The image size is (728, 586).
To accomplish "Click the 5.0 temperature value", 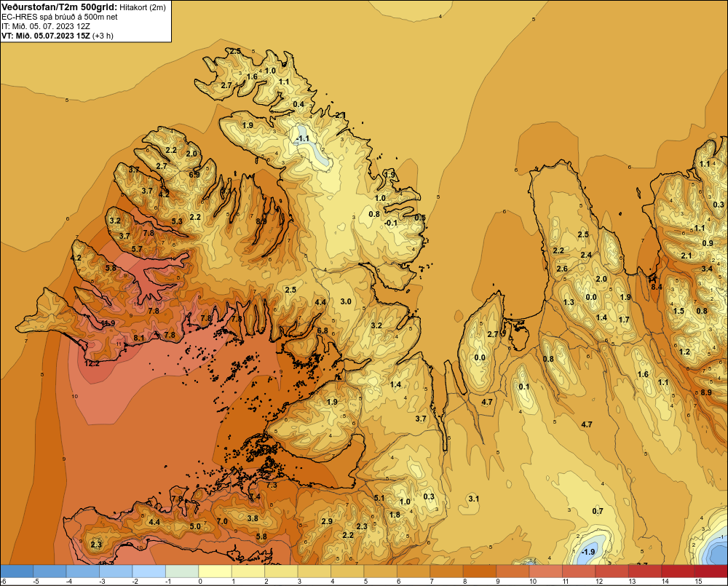I will coord(195,526).
